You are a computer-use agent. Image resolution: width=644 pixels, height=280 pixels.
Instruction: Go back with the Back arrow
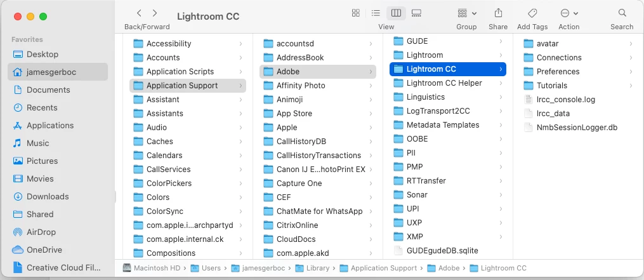point(139,13)
